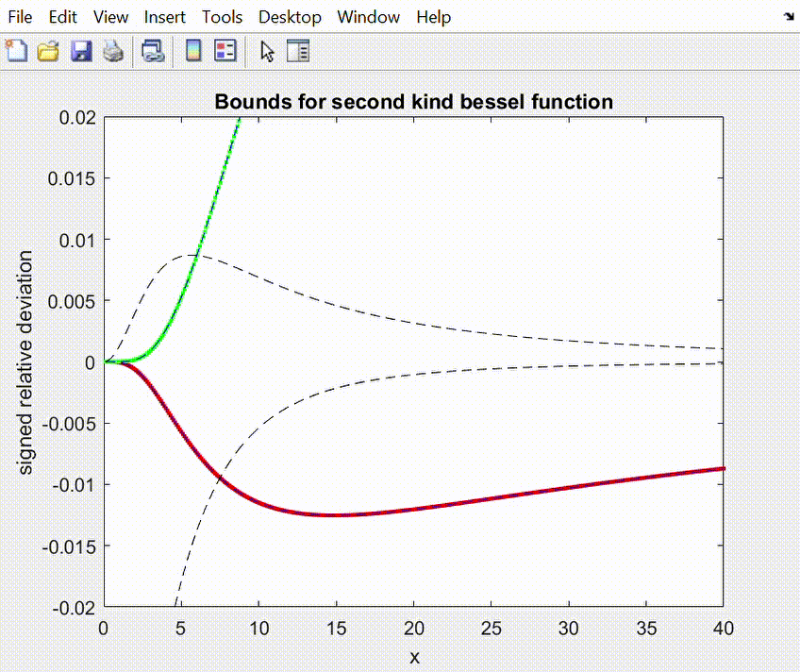Open the Tools menu
The width and height of the screenshot is (800, 672).
(x=222, y=17)
